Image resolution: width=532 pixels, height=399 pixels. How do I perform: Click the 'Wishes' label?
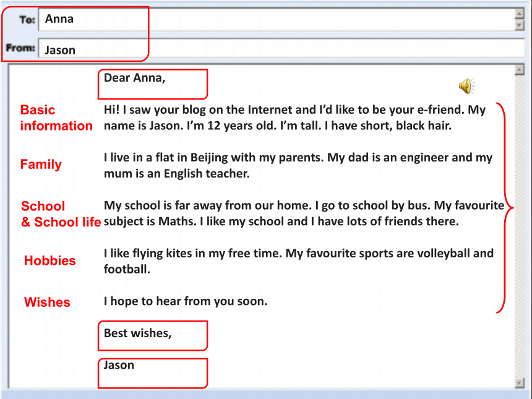pos(47,302)
